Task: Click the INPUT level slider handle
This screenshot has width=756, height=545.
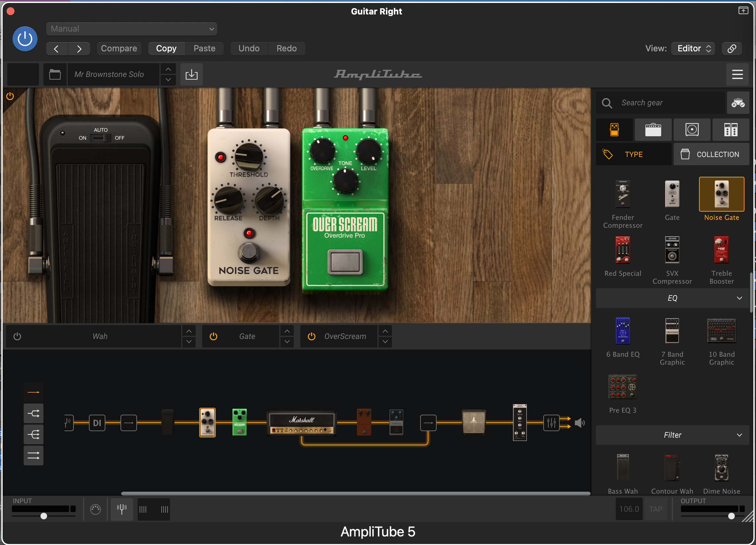Action: point(44,516)
